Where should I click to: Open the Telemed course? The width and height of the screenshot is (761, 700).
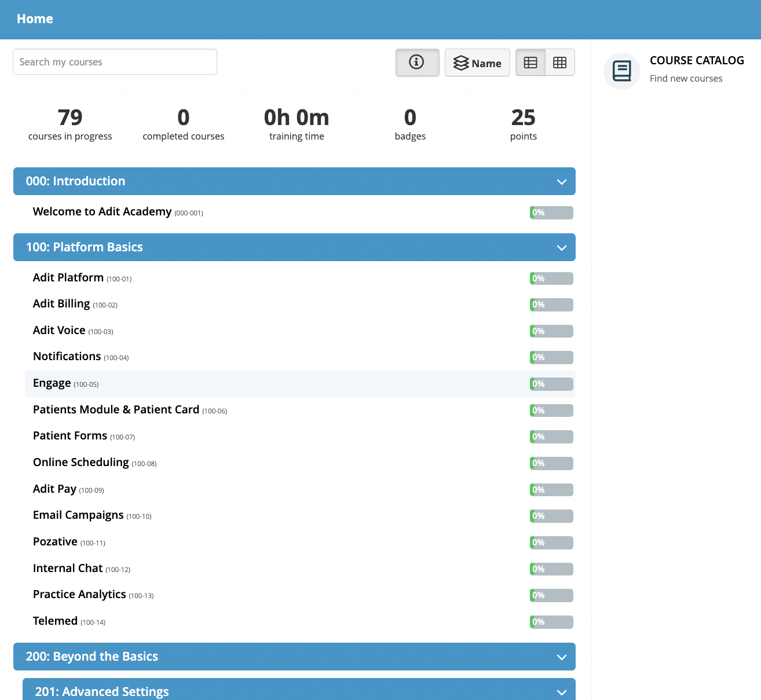(55, 621)
